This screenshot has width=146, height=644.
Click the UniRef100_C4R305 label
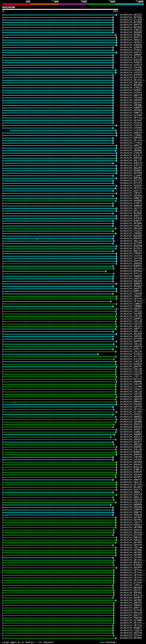pyautogui.click(x=131, y=361)
